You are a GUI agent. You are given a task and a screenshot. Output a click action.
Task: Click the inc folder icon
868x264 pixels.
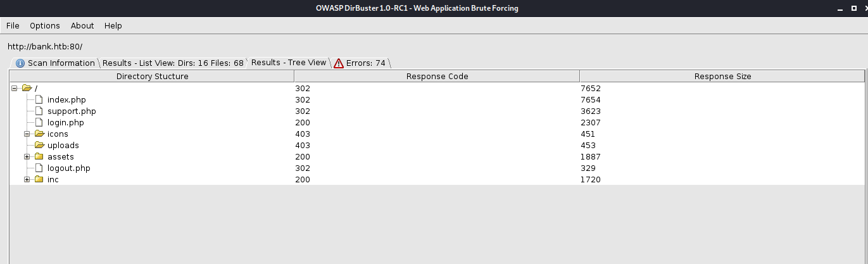[x=39, y=180]
